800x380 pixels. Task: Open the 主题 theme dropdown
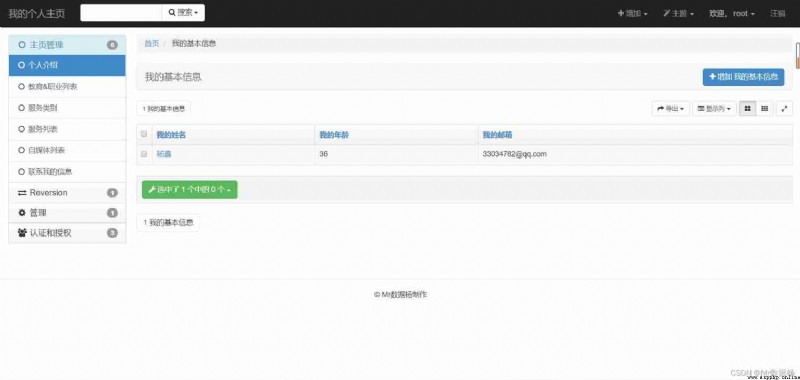678,14
